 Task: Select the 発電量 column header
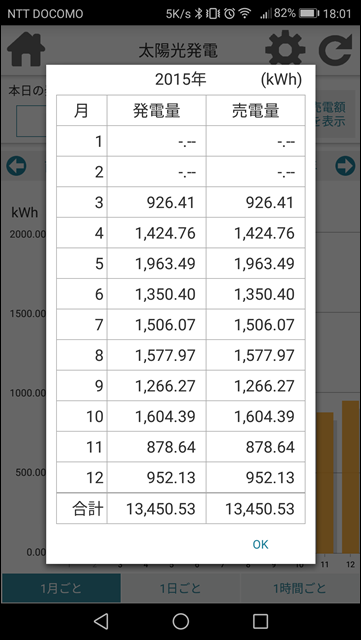[x=156, y=111]
